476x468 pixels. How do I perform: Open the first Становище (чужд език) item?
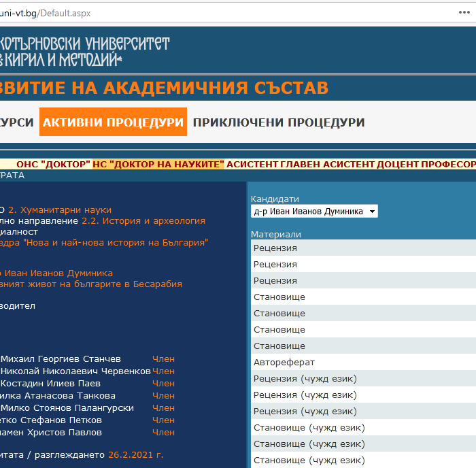click(x=309, y=428)
